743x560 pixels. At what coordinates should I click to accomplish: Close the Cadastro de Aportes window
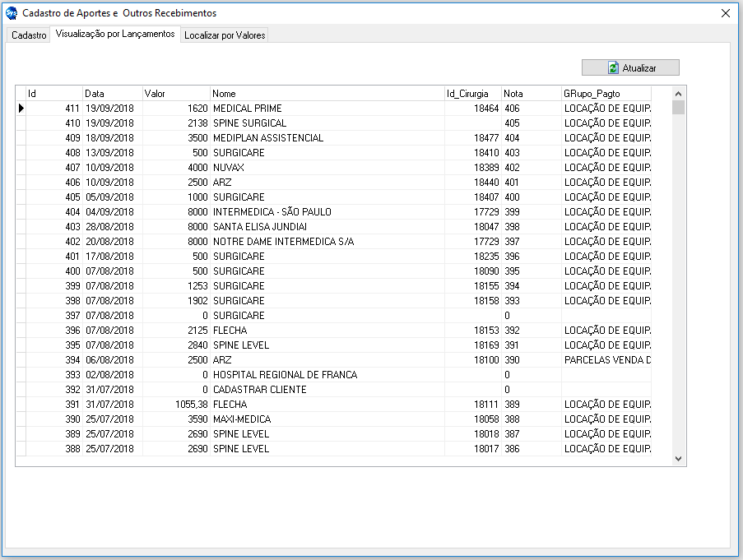pos(725,13)
